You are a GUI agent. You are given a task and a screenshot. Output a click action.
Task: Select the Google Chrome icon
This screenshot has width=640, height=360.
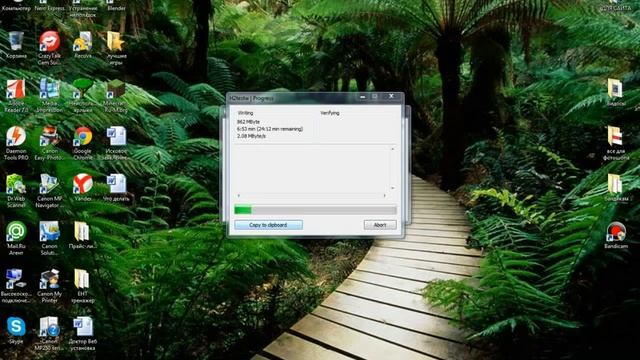coord(83,143)
